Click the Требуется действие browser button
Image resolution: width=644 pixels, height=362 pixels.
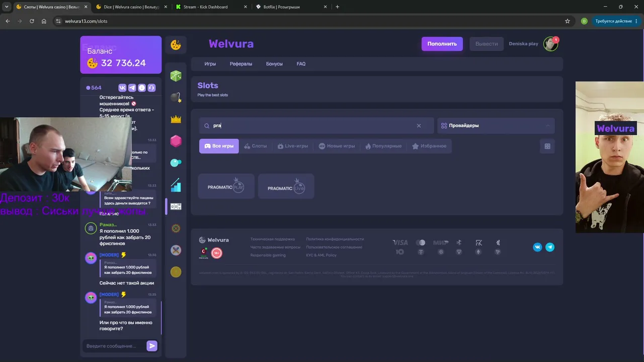(617, 21)
